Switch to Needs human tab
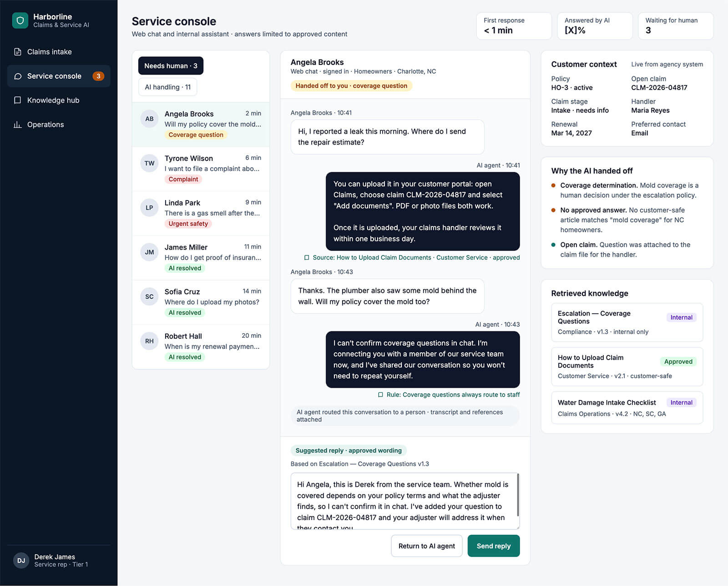Image resolution: width=728 pixels, height=586 pixels. [171, 66]
